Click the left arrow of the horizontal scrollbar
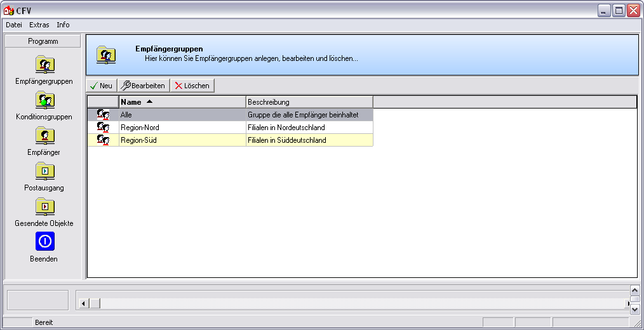 [83, 304]
